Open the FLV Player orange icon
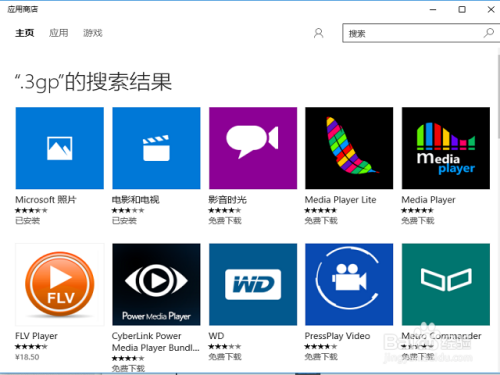Image resolution: width=500 pixels, height=375 pixels. (60, 284)
